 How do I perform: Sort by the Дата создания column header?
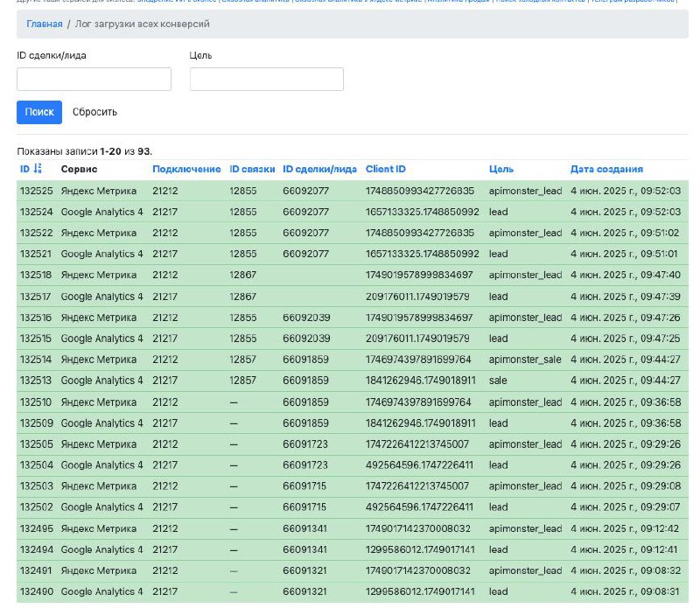606,169
